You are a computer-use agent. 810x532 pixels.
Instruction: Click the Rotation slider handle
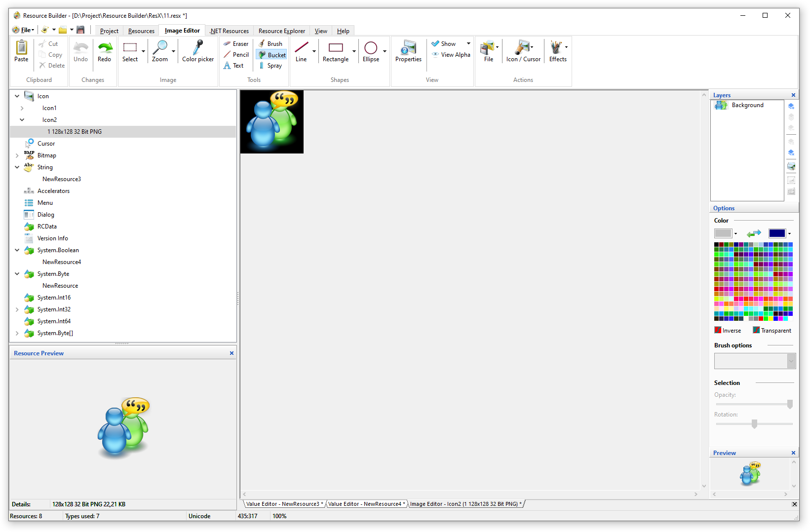click(x=754, y=424)
